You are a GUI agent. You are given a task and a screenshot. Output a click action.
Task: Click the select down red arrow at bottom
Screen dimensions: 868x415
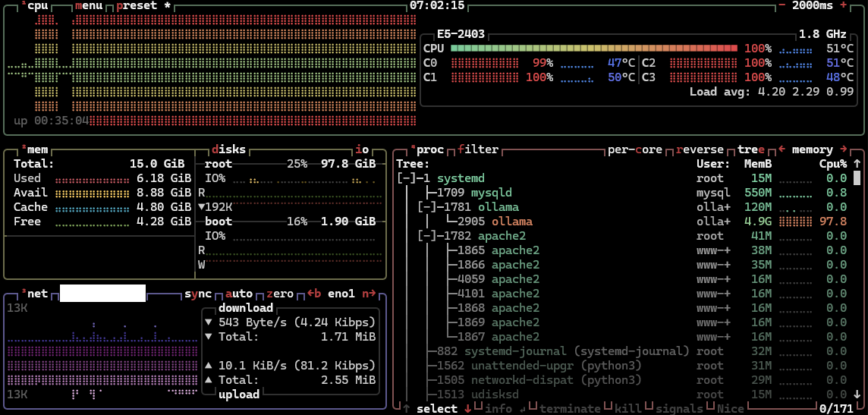click(x=468, y=408)
